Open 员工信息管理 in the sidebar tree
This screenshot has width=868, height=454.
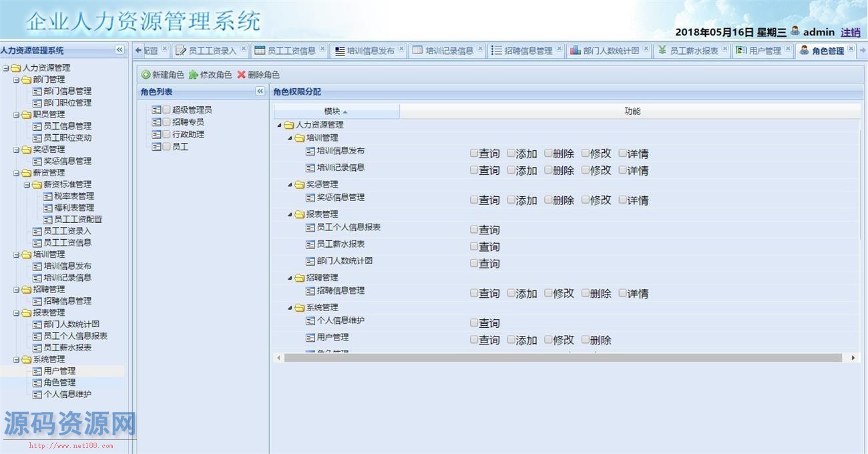[67, 126]
